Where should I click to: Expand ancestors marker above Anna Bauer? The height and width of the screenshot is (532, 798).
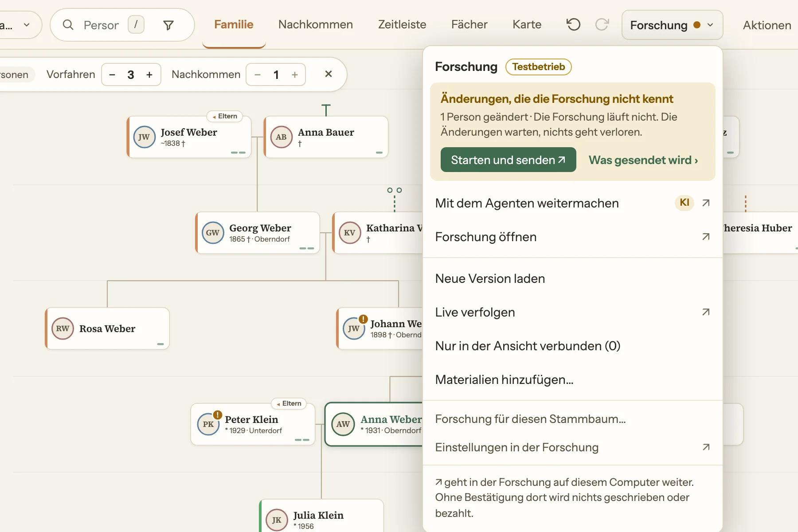[x=326, y=110]
